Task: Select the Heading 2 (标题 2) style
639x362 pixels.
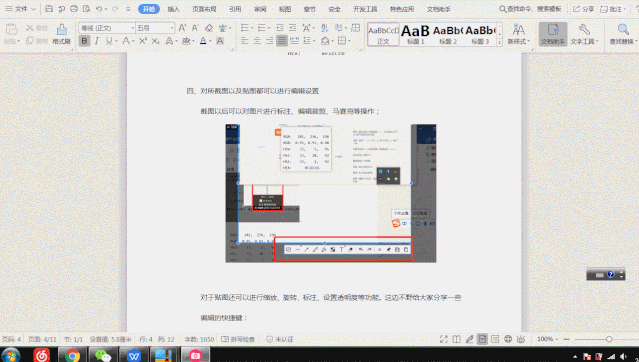Action: [x=448, y=34]
